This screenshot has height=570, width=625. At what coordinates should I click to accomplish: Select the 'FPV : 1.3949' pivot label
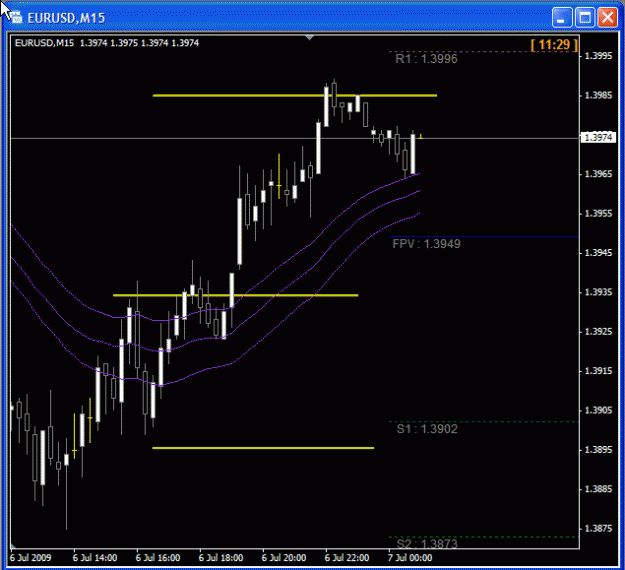click(x=426, y=244)
